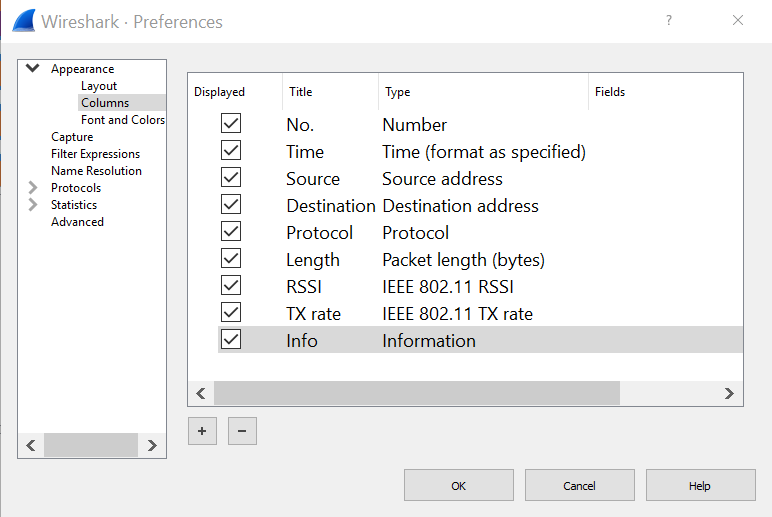
Task: Click the tree pane scroll left arrow
Action: (31, 445)
